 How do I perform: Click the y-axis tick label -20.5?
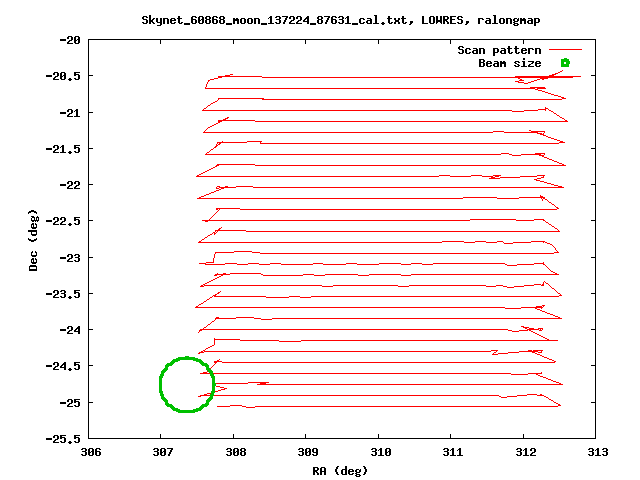coord(63,76)
